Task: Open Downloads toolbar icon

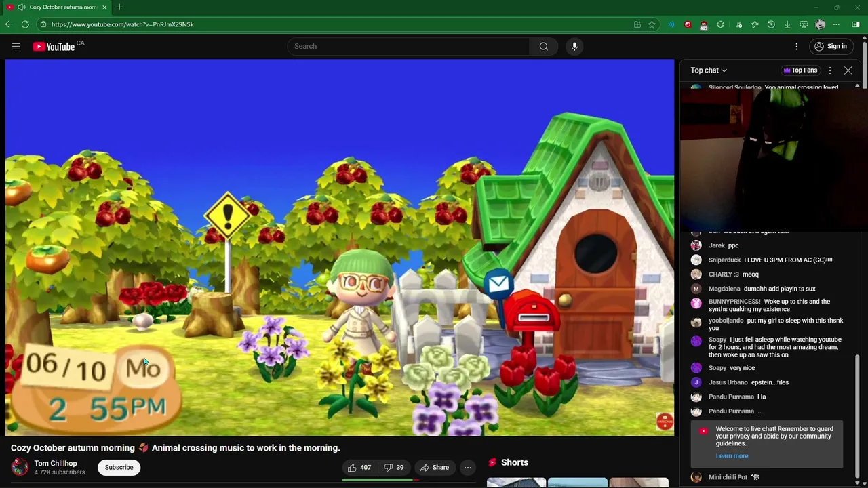Action: point(787,24)
